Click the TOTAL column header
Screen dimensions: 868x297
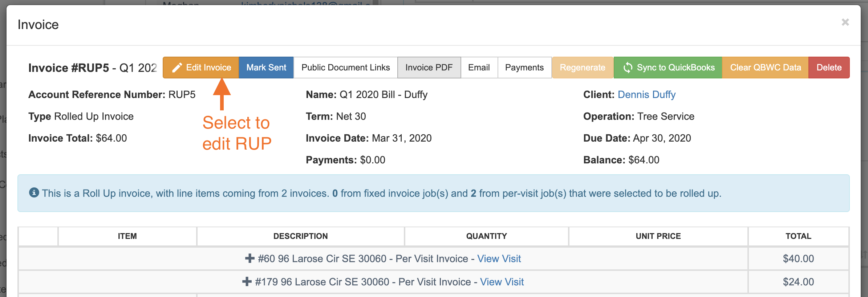[x=798, y=236]
